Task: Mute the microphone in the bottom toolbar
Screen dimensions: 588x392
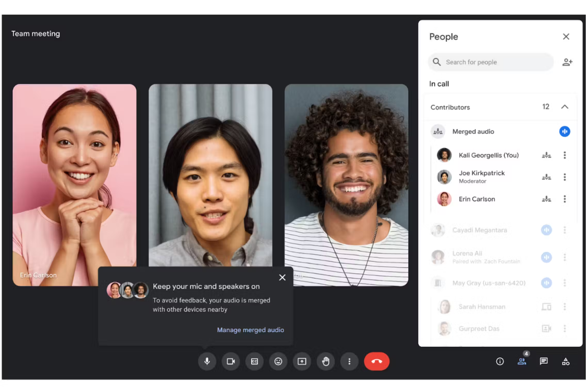Action: (x=207, y=361)
